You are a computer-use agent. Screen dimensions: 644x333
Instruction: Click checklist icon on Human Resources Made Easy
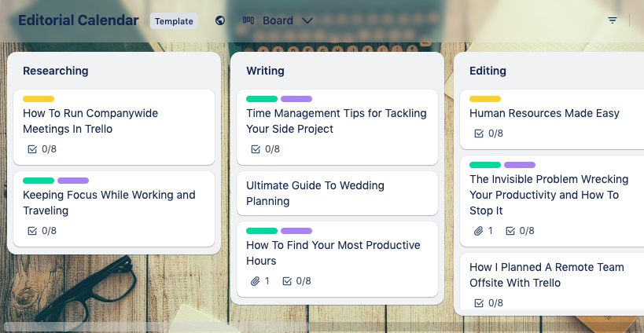click(x=479, y=134)
